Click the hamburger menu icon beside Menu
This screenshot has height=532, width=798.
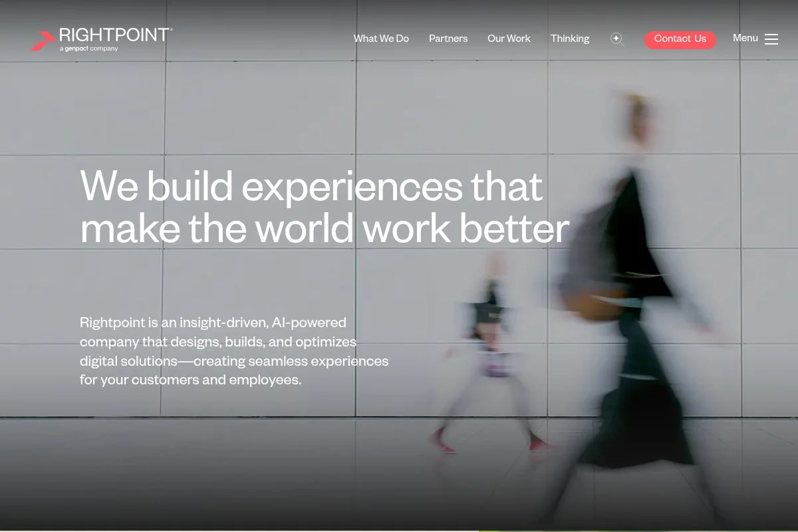click(771, 39)
